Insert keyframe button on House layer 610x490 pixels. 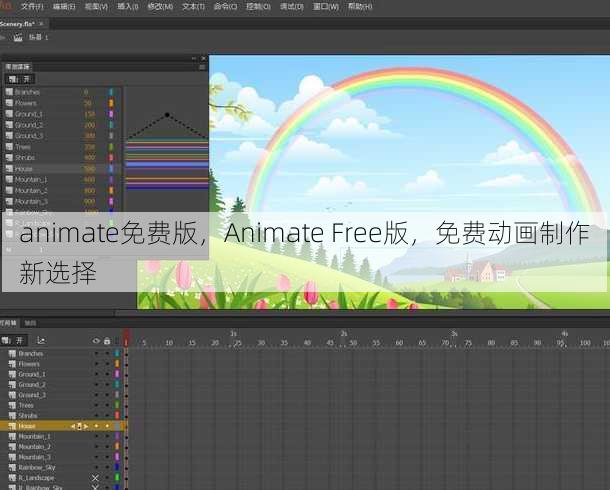tap(79, 426)
